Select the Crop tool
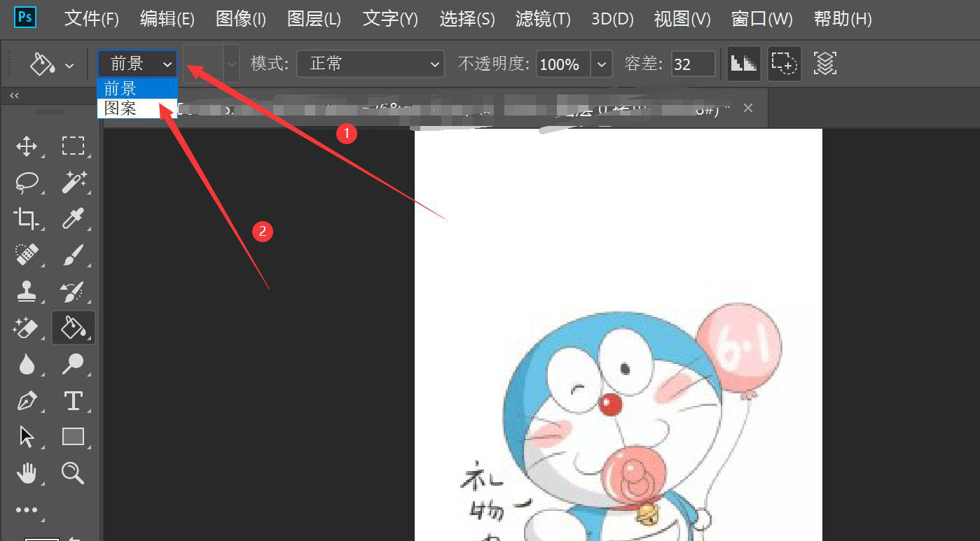This screenshot has width=980, height=541. click(x=27, y=219)
